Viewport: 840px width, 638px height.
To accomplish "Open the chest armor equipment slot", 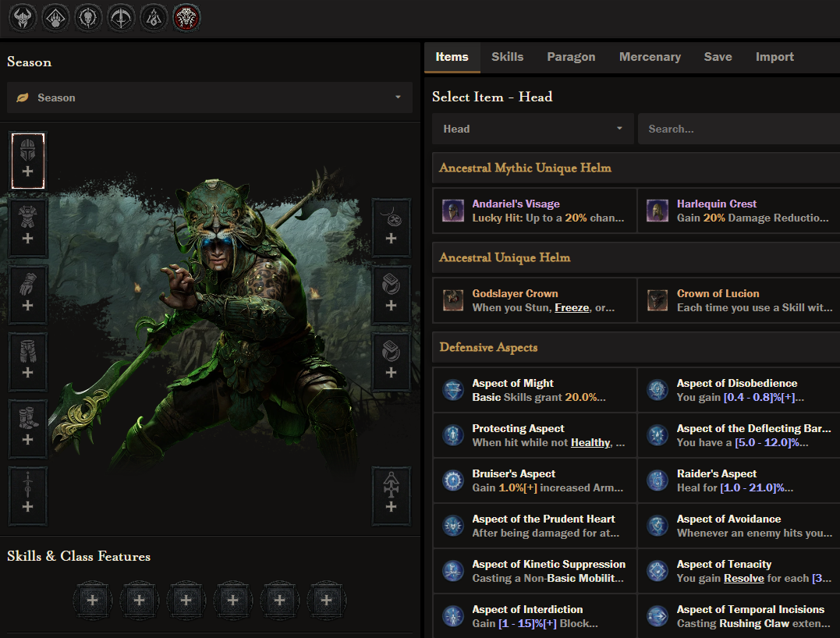I will pyautogui.click(x=28, y=228).
